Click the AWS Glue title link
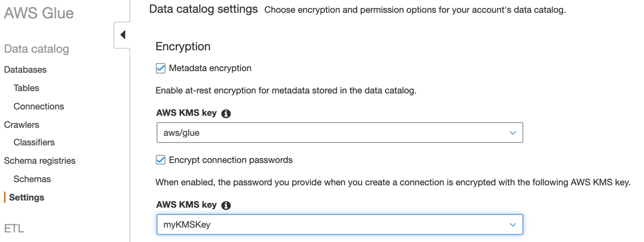 [x=39, y=13]
